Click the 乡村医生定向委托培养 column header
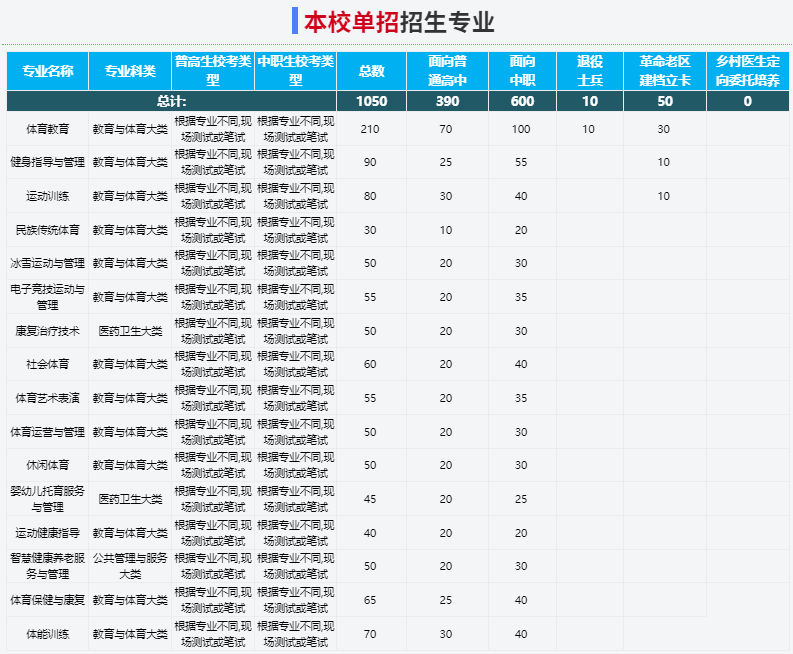Viewport: 793px width, 654px height. (747, 71)
